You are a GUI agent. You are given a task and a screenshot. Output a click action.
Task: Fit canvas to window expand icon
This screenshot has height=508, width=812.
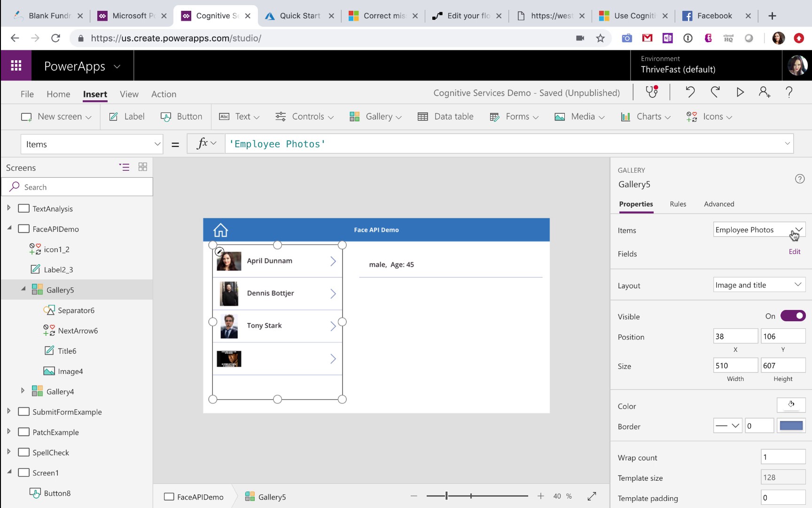pyautogui.click(x=592, y=496)
